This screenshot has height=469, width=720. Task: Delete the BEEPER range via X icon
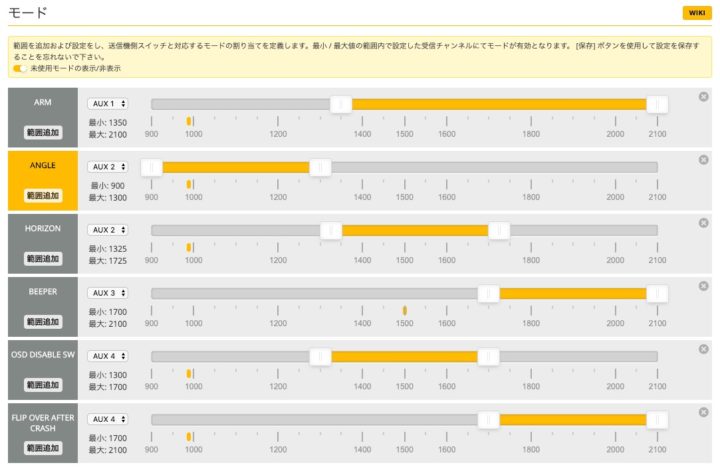click(703, 285)
